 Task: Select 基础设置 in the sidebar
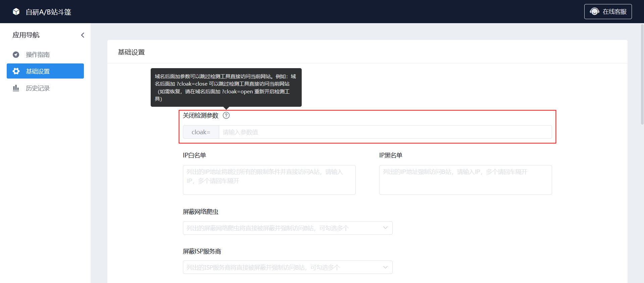45,71
